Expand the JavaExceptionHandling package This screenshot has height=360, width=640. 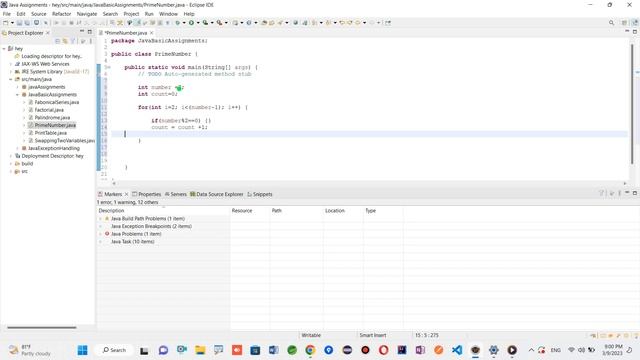pos(18,148)
